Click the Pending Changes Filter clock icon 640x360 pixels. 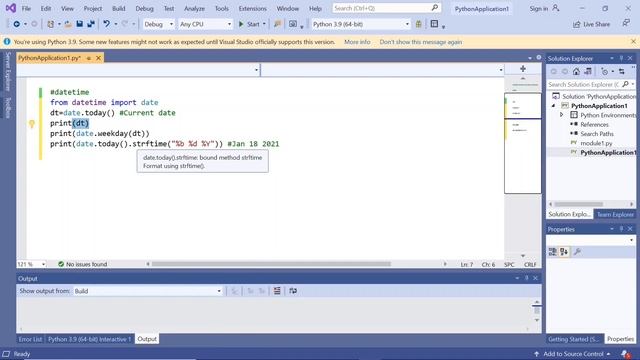pyautogui.click(x=604, y=71)
